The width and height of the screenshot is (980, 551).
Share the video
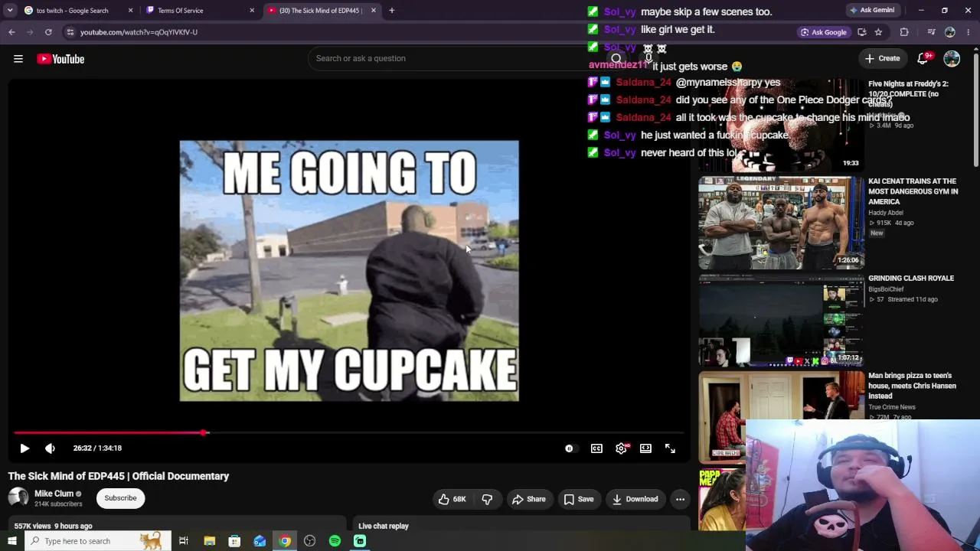[529, 499]
